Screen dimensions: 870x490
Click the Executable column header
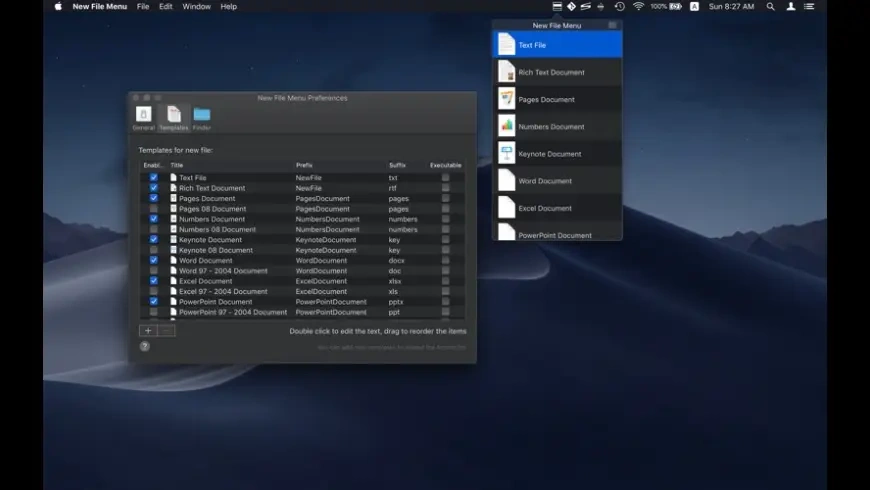point(446,165)
